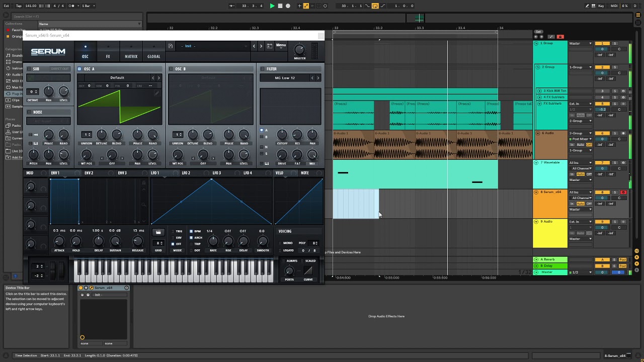Viewport: 644px width, 362px height.
Task: Stop playback in the transport bar
Action: click(x=280, y=6)
